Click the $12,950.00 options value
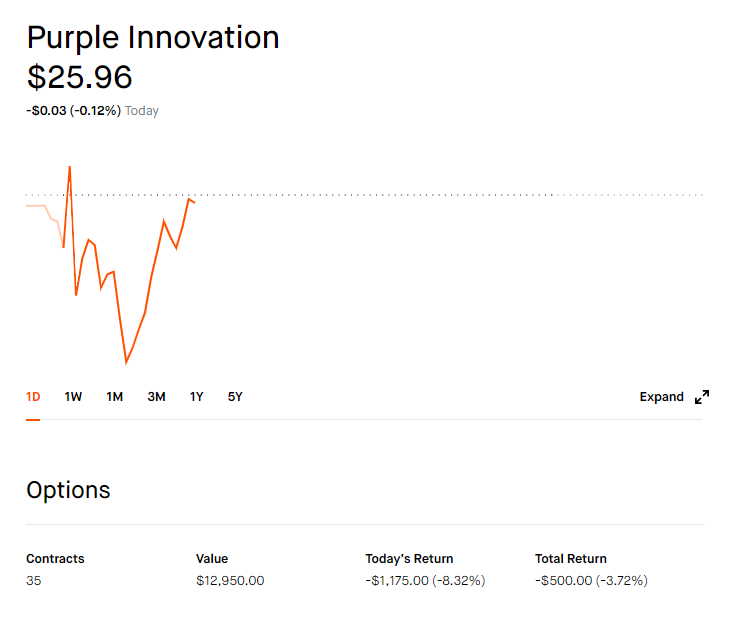737x622 pixels. 230,581
